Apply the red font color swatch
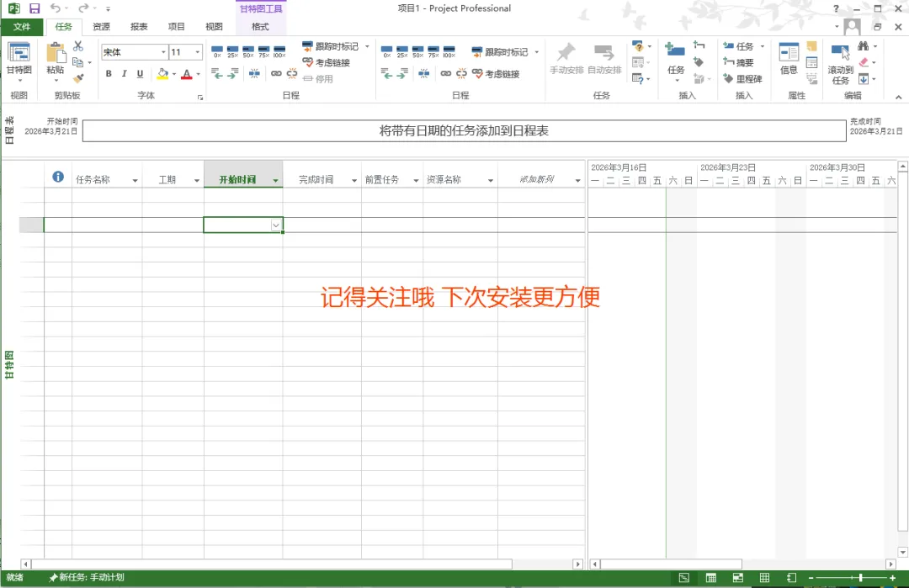This screenshot has height=588, width=909. click(187, 74)
